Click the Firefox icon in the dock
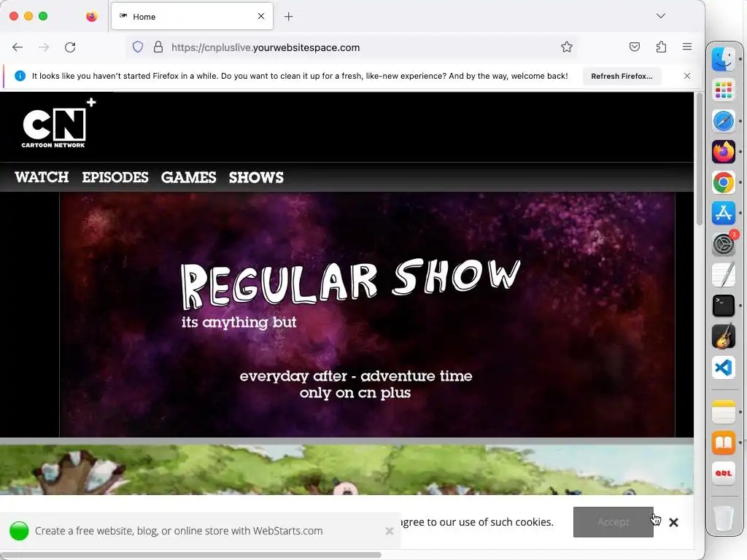 coord(724,152)
